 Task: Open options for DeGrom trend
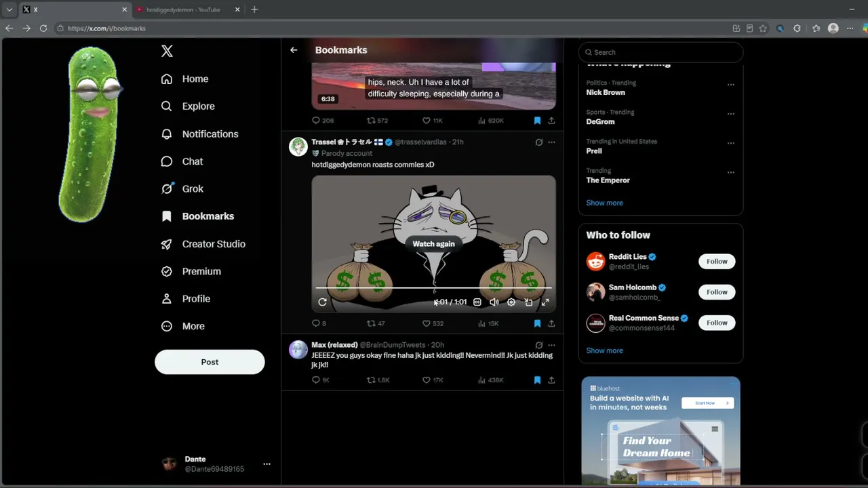(730, 114)
